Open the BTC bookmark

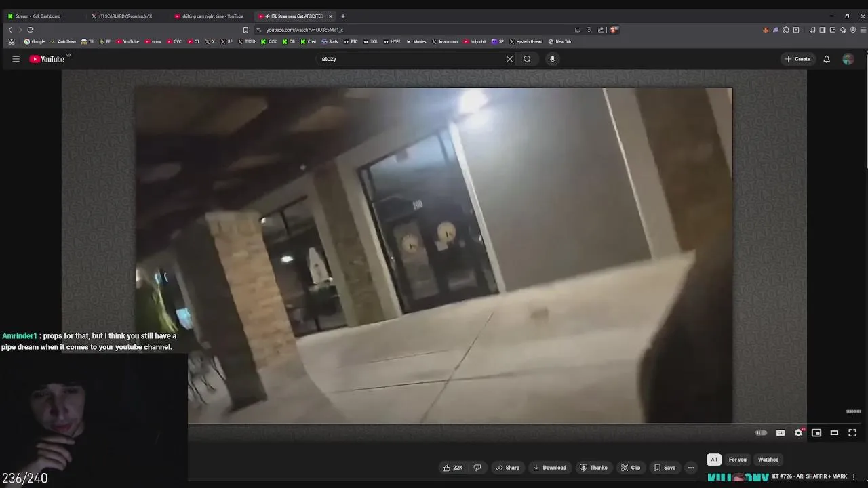pyautogui.click(x=351, y=41)
